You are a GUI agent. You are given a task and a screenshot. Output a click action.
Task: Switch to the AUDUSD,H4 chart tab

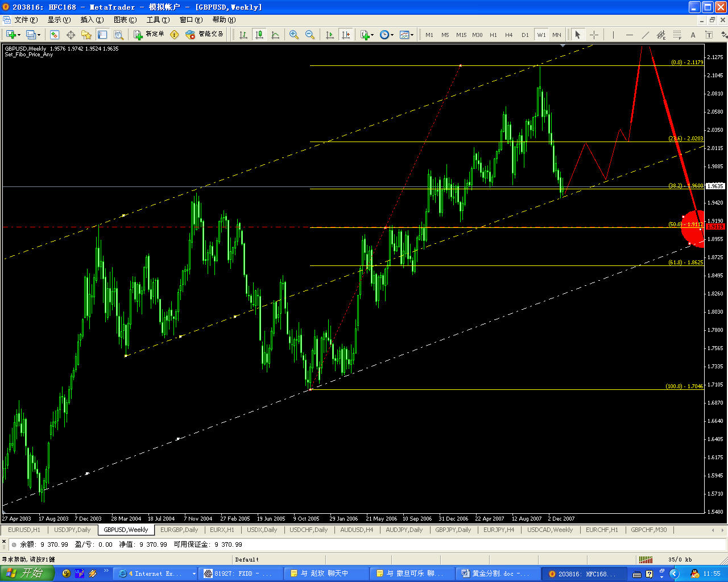pyautogui.click(x=357, y=530)
